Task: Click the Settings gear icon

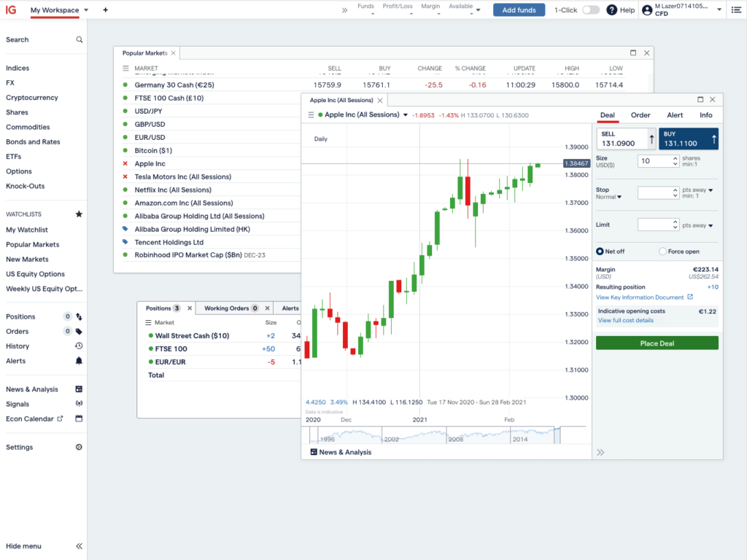Action: click(x=79, y=447)
